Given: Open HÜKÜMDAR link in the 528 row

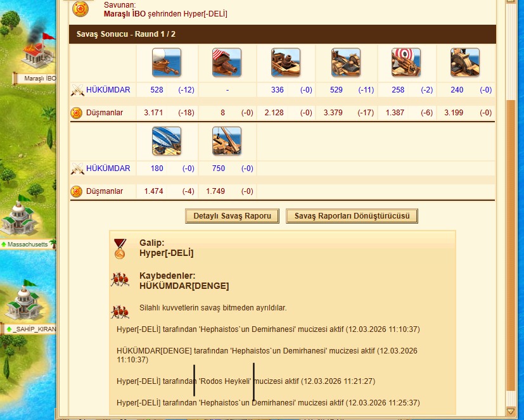Looking at the screenshot, I should [x=108, y=90].
